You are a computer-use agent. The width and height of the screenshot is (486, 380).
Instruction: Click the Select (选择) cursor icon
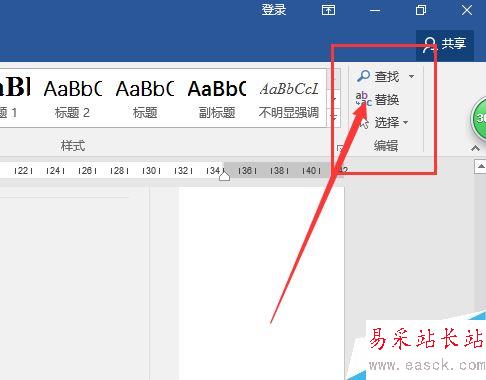click(364, 123)
